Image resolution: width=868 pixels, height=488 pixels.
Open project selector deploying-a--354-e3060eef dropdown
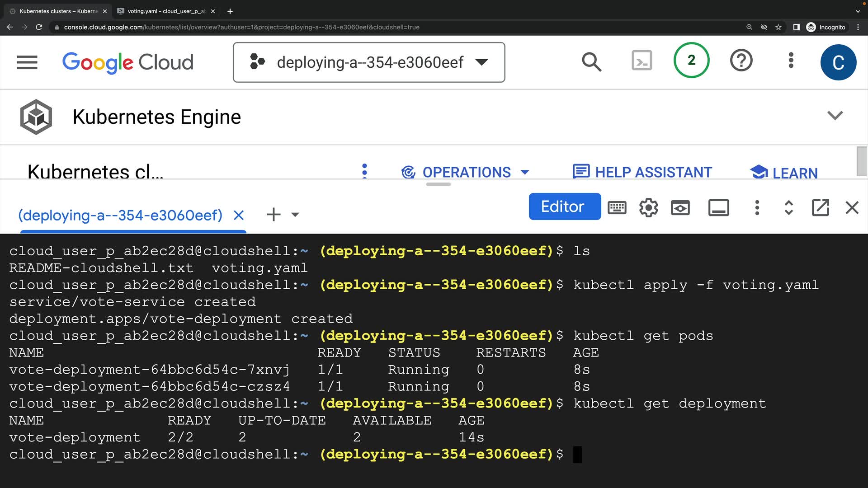tap(369, 62)
